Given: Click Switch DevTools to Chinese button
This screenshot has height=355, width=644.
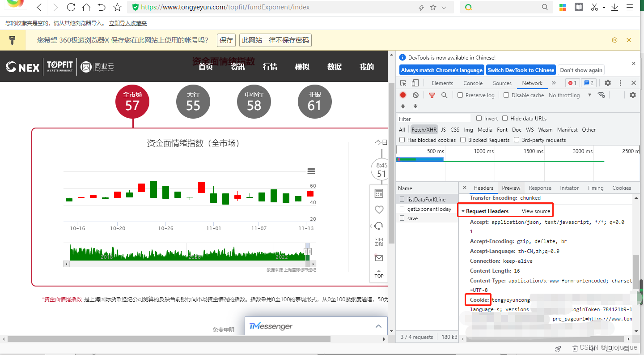Looking at the screenshot, I should [521, 70].
